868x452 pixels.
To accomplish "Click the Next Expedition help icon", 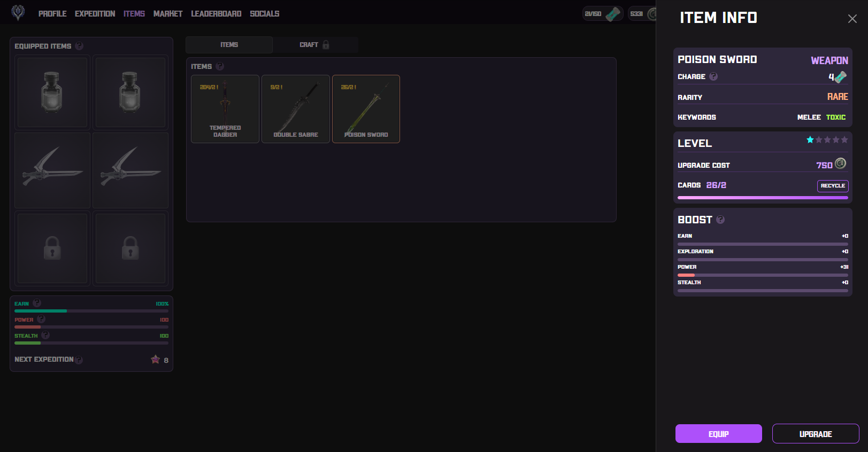I will click(79, 360).
